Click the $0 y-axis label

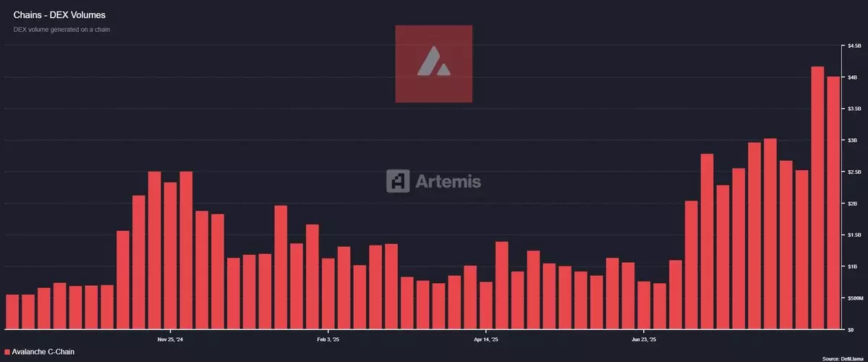(x=851, y=329)
